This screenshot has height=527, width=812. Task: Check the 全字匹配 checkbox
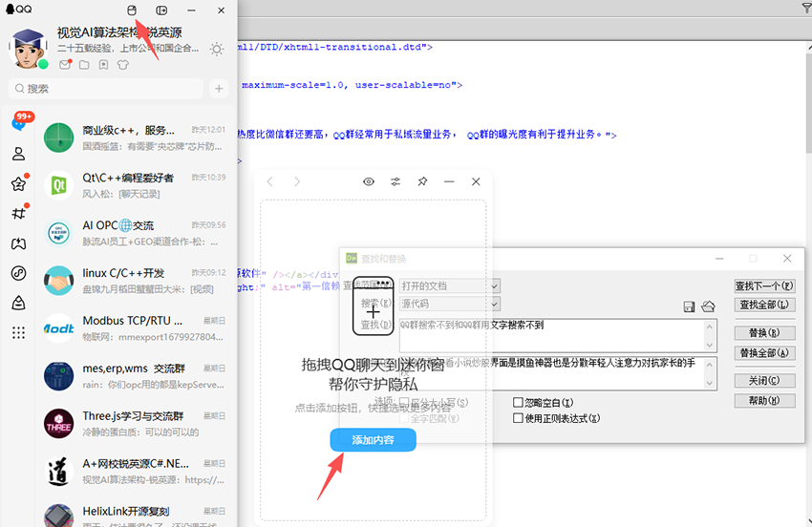[x=404, y=418]
